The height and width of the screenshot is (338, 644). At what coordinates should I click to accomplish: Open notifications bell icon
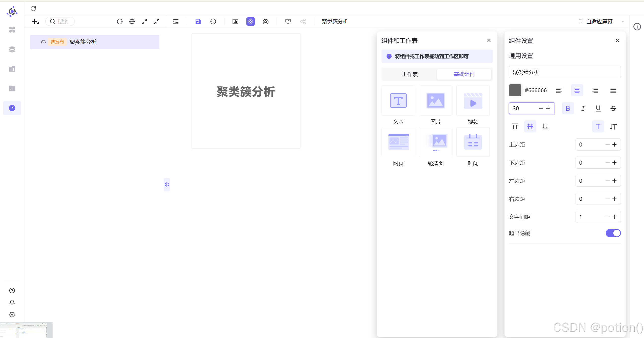(12, 303)
